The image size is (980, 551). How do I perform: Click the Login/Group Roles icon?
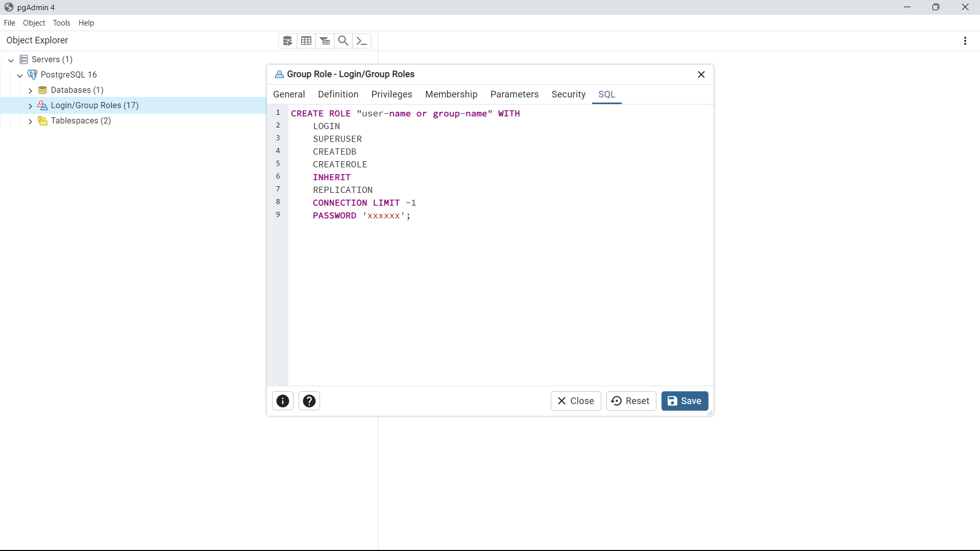pyautogui.click(x=43, y=106)
